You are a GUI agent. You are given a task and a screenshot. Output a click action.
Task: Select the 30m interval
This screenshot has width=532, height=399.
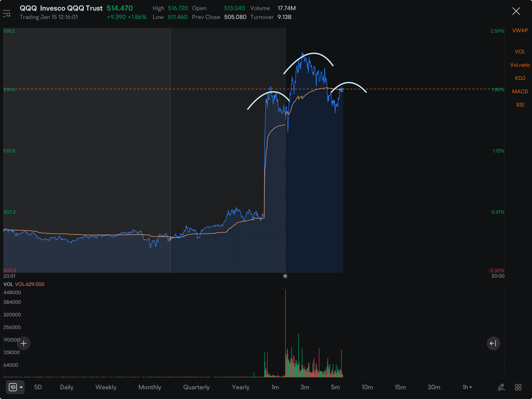click(434, 387)
